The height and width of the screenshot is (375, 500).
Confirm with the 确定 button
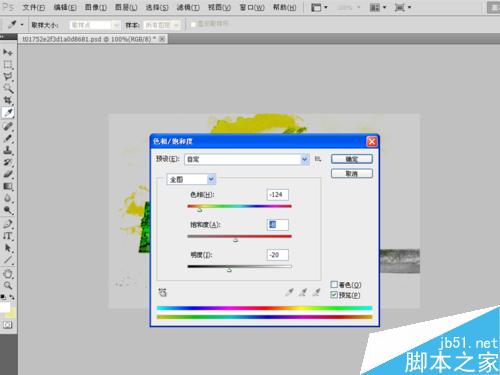pyautogui.click(x=352, y=159)
